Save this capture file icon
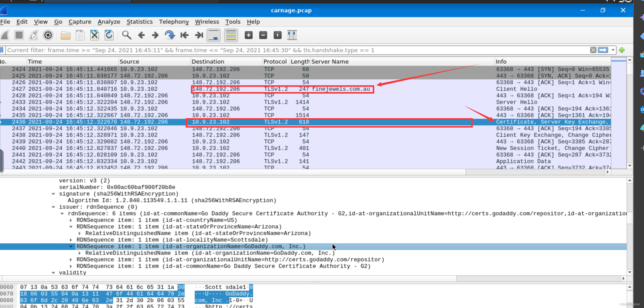 (x=80, y=35)
